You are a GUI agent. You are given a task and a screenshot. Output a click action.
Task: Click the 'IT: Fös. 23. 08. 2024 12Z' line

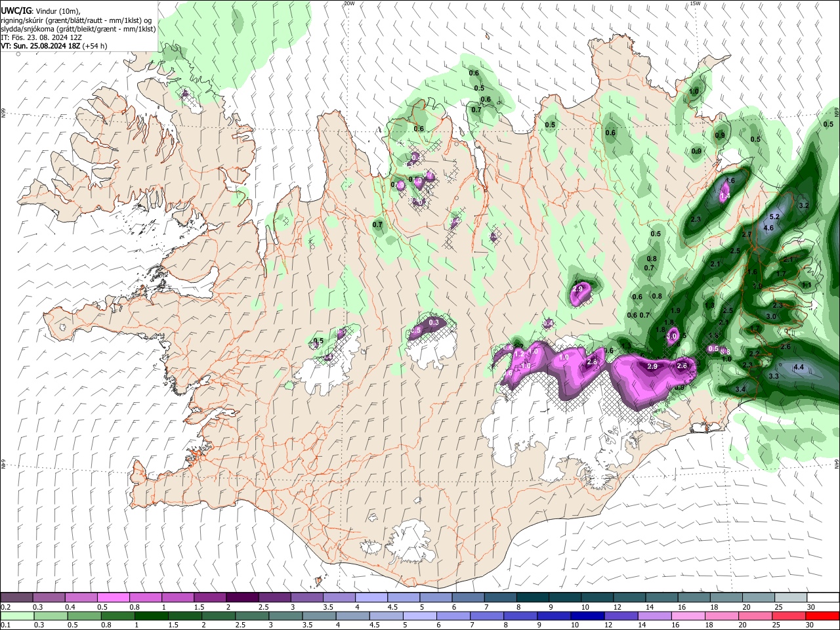(x=41, y=37)
